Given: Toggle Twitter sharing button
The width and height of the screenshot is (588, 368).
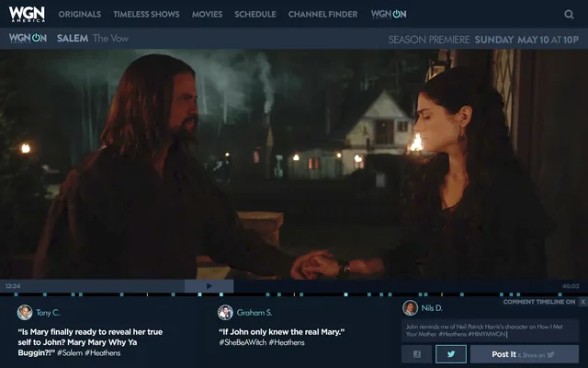Looking at the screenshot, I should point(451,354).
